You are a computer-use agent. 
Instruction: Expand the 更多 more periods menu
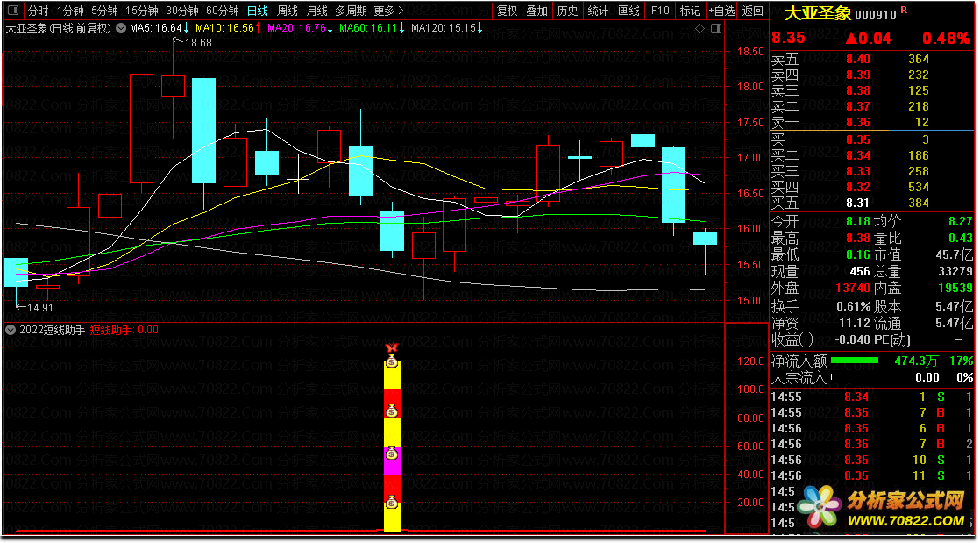pos(388,11)
